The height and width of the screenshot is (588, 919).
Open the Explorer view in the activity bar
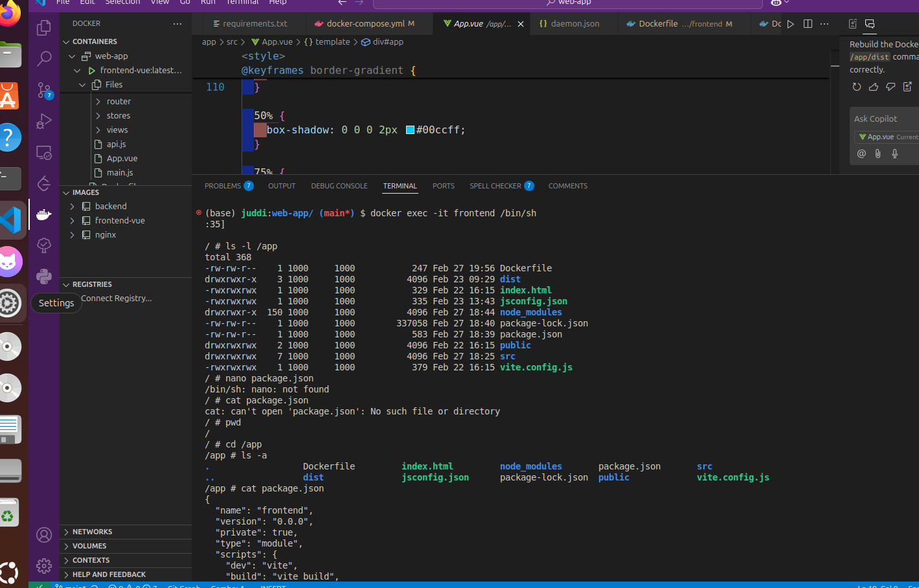[x=44, y=28]
